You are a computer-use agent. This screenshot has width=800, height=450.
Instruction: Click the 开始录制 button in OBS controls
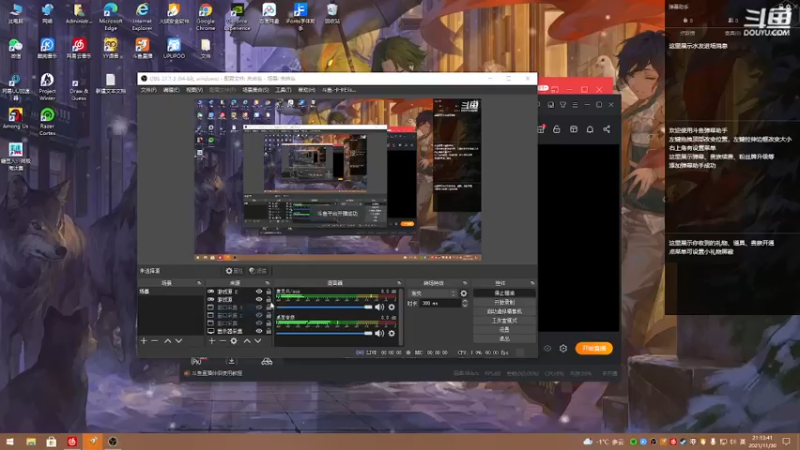pos(505,302)
